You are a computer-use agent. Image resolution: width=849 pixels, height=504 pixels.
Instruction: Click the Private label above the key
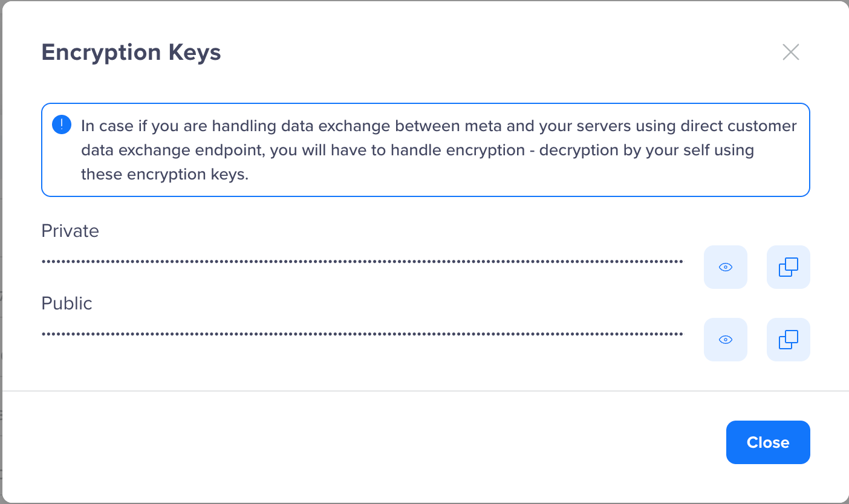[x=70, y=230]
